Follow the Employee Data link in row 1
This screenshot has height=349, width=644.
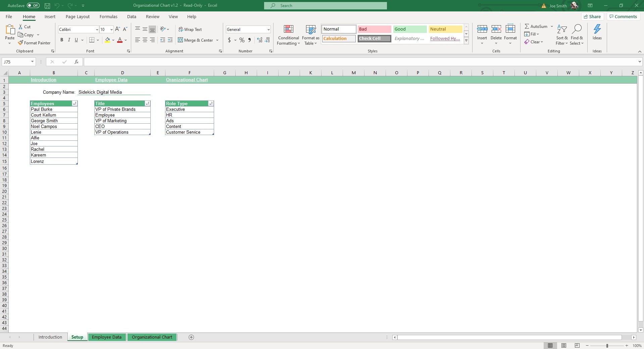(111, 80)
